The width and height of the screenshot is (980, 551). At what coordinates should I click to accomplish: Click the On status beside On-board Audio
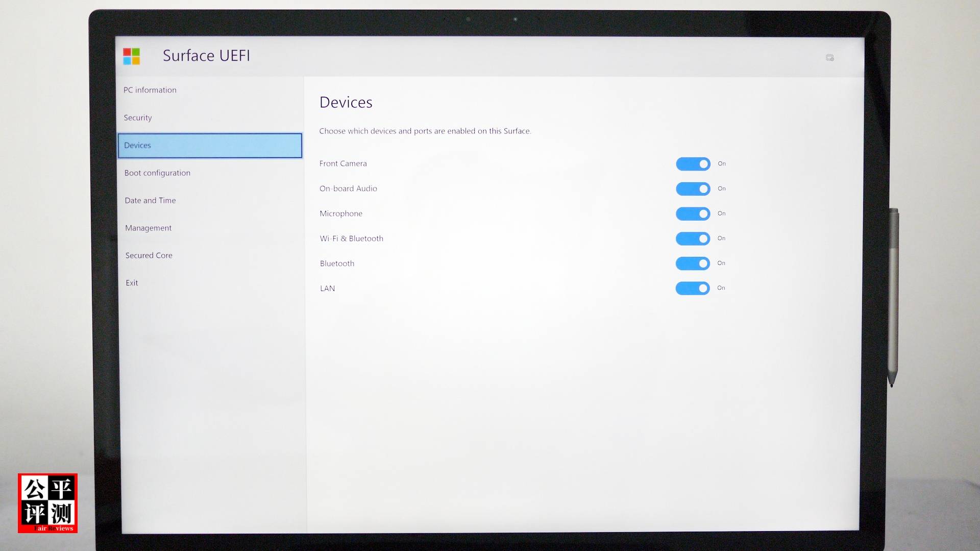(722, 189)
